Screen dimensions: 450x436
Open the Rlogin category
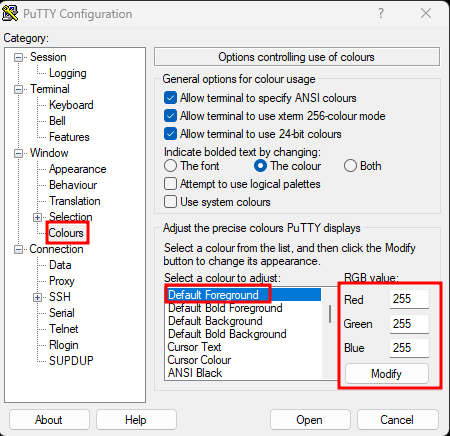(64, 345)
